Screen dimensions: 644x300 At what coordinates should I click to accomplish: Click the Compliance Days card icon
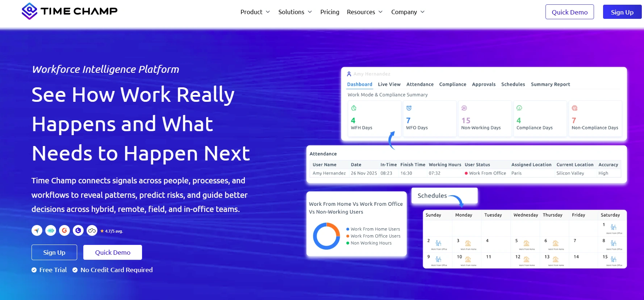[519, 108]
